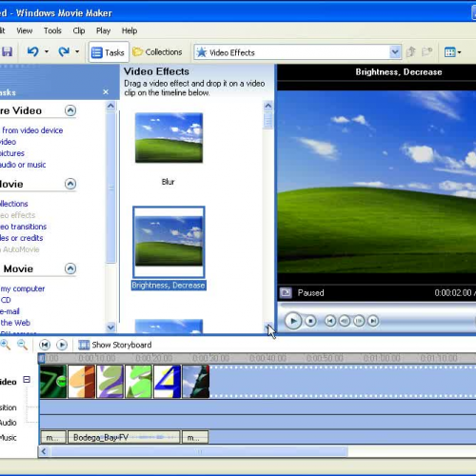Image resolution: width=476 pixels, height=476 pixels.
Task: Collapse the Edit Movie section
Action: pos(70,184)
